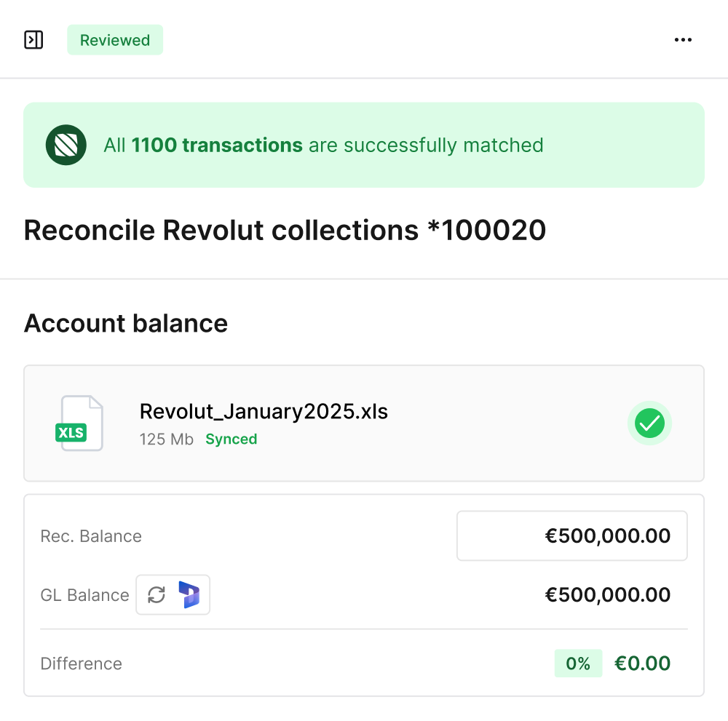Collapse the side panel icon
The height and width of the screenshot is (721, 728).
[33, 40]
